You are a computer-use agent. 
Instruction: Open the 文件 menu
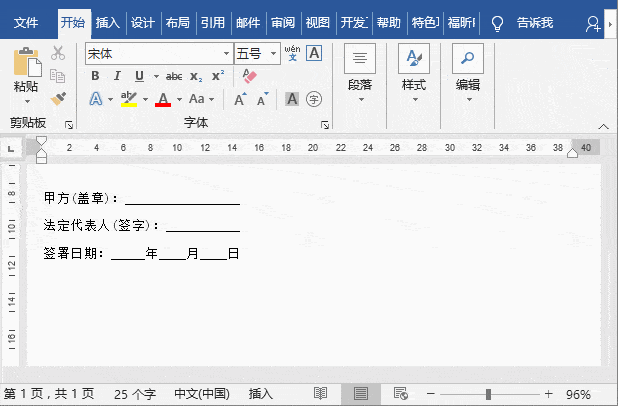[x=27, y=22]
